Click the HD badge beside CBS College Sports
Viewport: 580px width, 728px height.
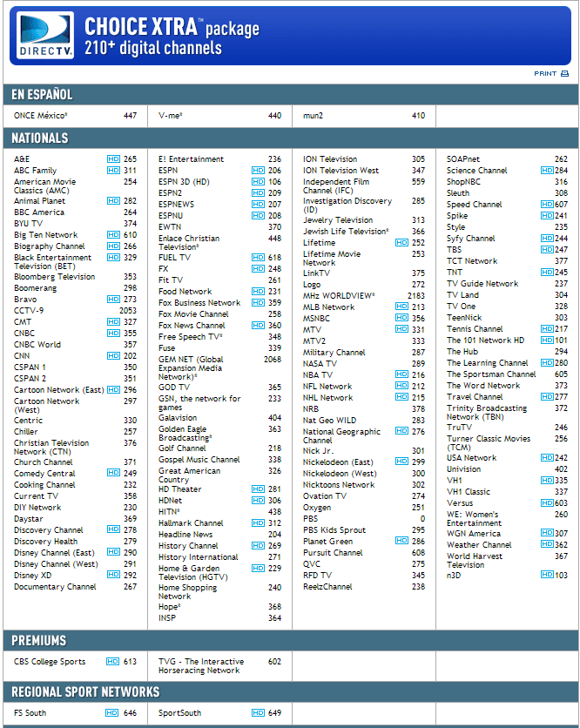click(x=113, y=662)
